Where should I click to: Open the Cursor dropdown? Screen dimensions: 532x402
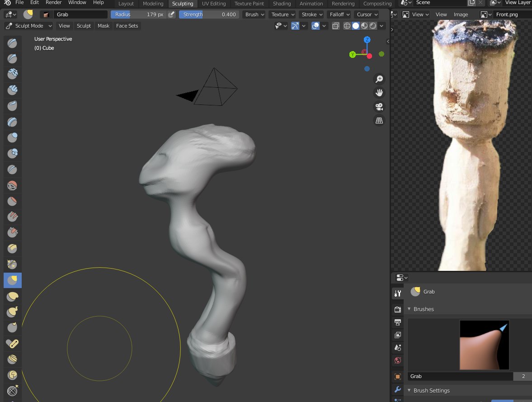point(367,14)
